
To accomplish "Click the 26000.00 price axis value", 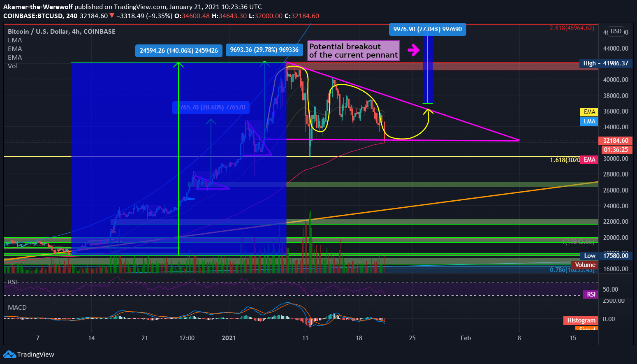I will tap(616, 190).
